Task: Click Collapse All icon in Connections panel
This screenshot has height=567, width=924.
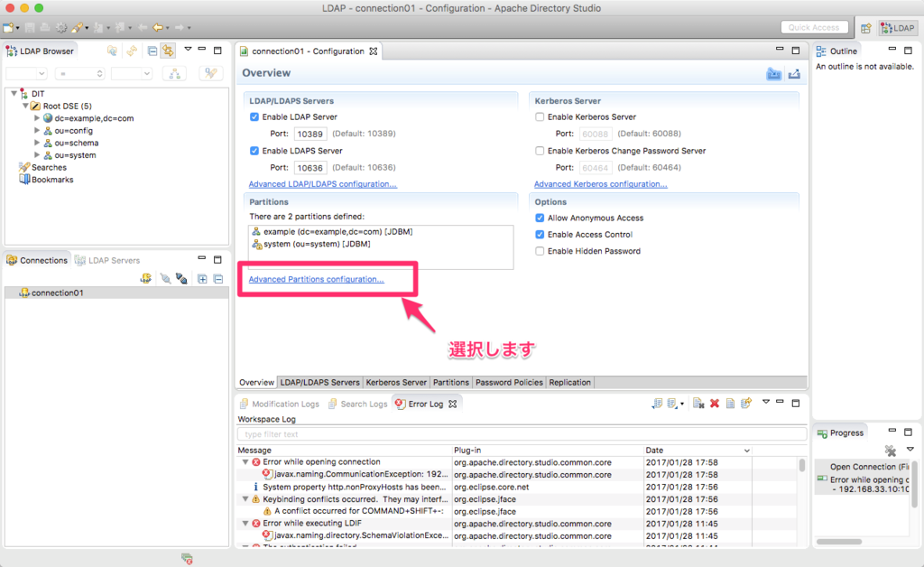Action: coord(218,278)
